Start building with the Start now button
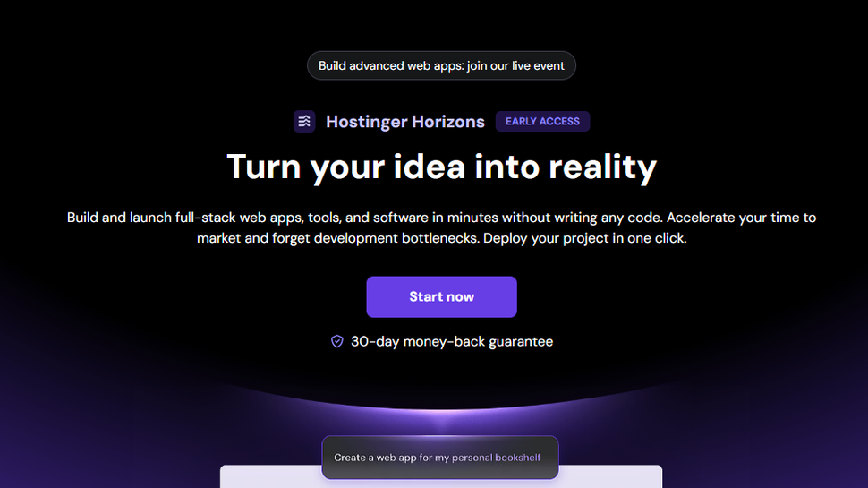The width and height of the screenshot is (868, 488). coord(441,297)
